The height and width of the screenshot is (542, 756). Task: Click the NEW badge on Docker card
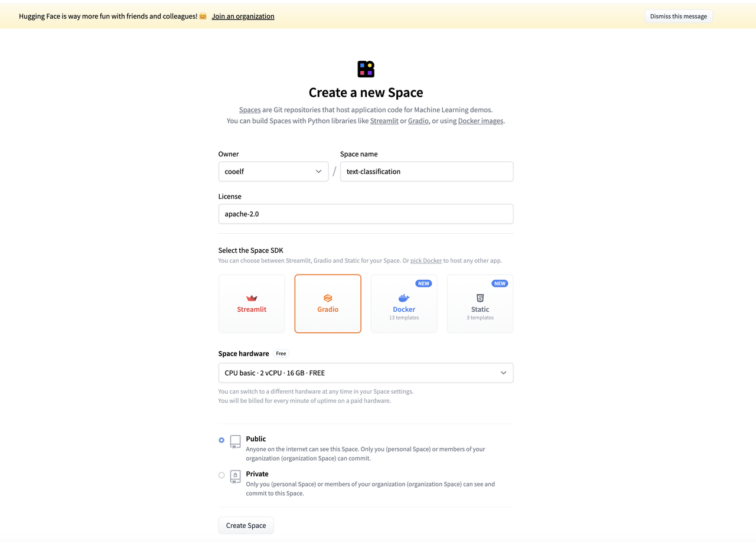(x=423, y=283)
